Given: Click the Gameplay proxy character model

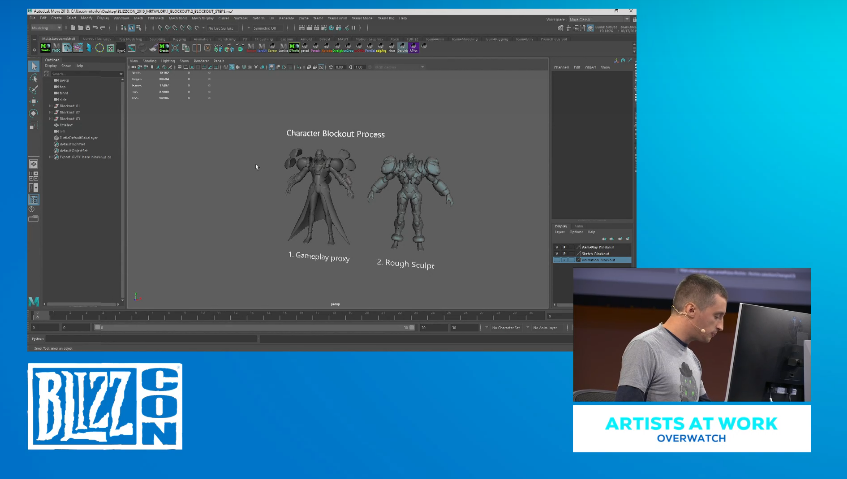Looking at the screenshot, I should (320, 197).
